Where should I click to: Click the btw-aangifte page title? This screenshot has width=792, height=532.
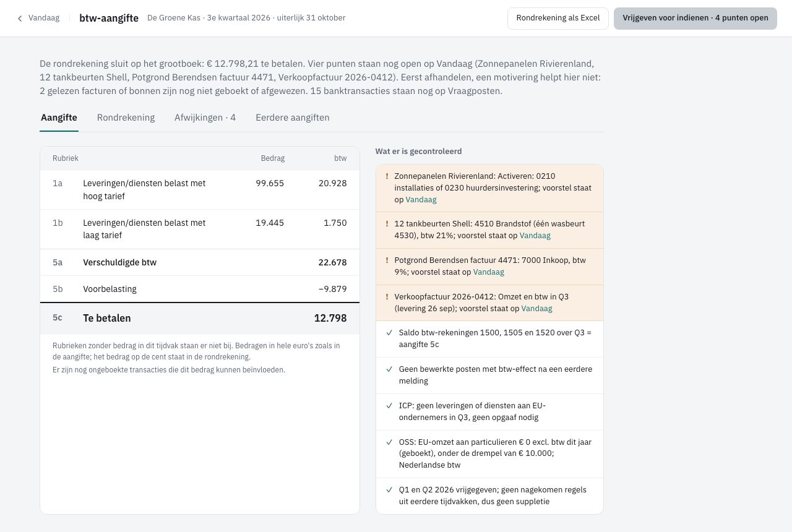click(x=109, y=18)
